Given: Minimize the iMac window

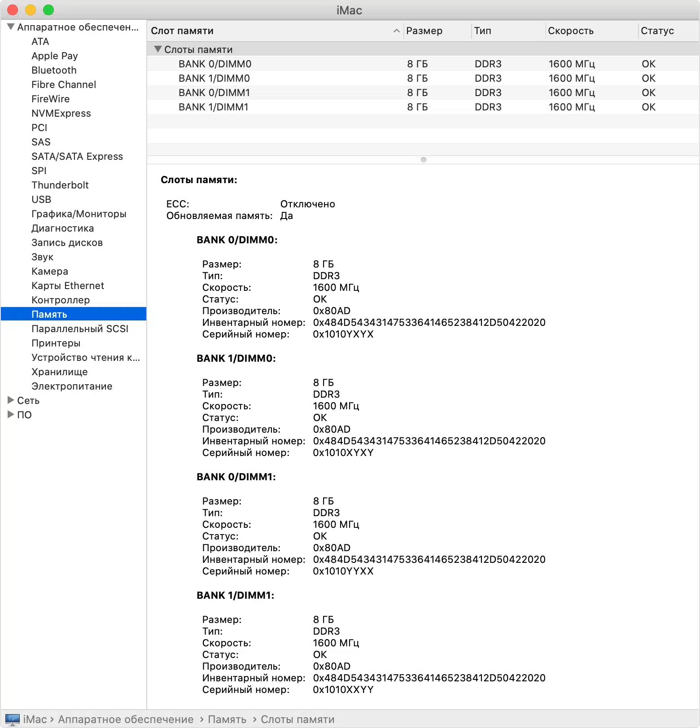Looking at the screenshot, I should coord(31,10).
